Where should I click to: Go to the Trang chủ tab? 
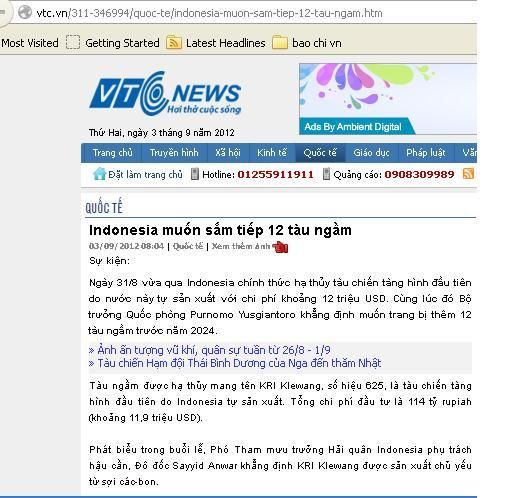[x=112, y=153]
